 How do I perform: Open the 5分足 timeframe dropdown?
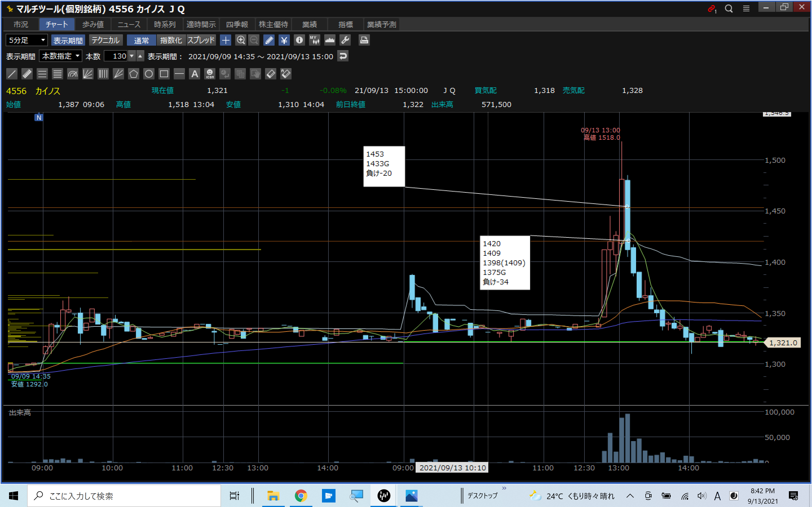[x=27, y=40]
